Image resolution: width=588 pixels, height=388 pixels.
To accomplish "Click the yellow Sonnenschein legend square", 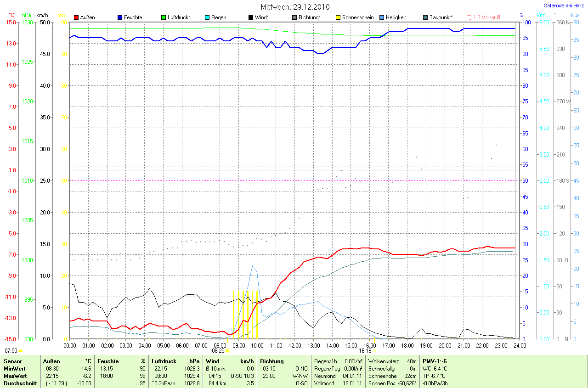I will point(338,17).
